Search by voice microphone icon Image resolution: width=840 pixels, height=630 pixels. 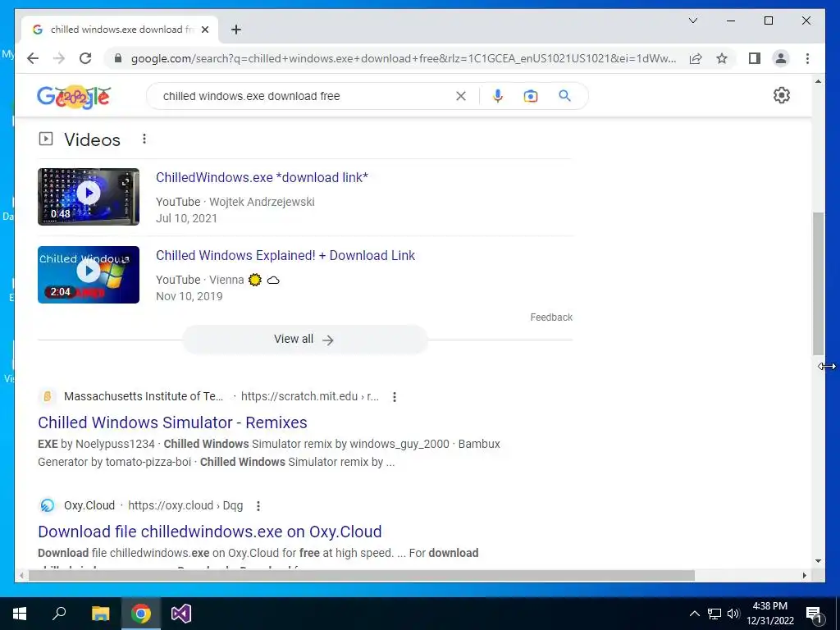(498, 96)
